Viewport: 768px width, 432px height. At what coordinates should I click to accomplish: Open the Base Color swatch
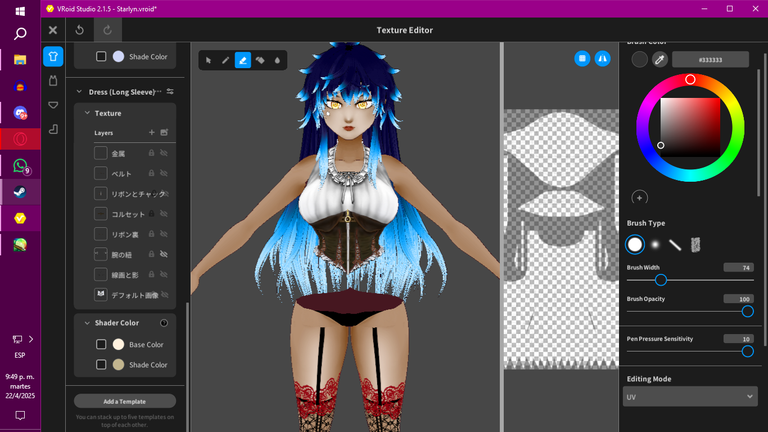[118, 344]
